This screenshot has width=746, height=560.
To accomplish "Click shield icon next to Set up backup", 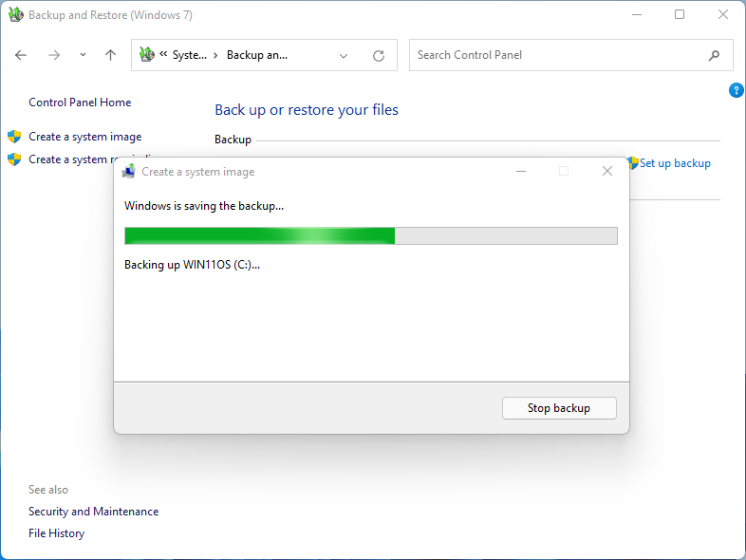I will coord(634,163).
